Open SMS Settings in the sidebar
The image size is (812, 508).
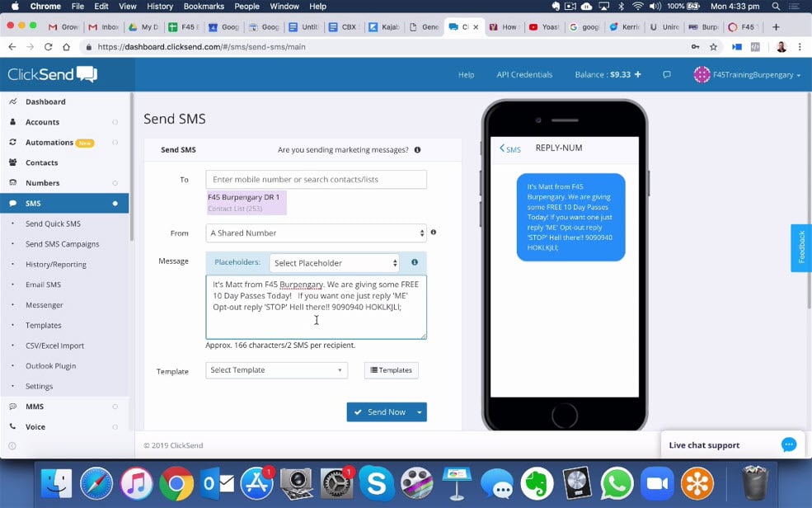click(39, 386)
